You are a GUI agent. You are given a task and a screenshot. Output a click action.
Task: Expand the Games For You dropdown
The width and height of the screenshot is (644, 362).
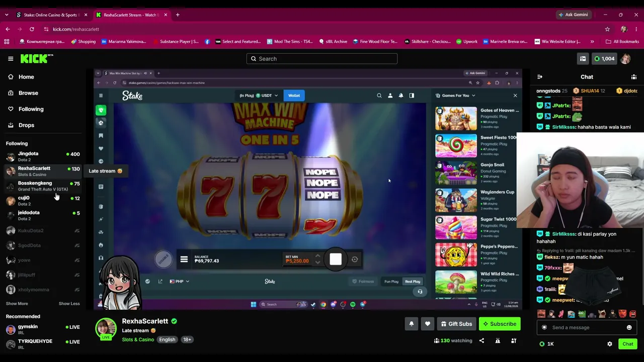click(x=456, y=96)
